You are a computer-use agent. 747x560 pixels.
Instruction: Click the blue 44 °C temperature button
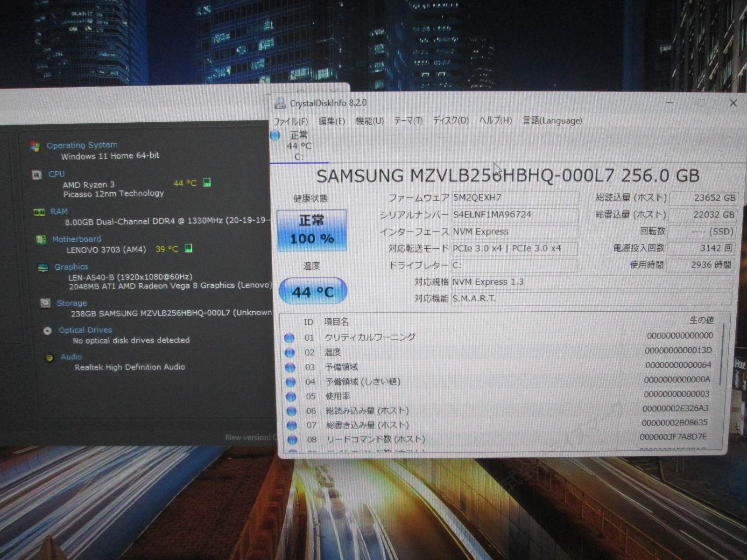coord(313,291)
